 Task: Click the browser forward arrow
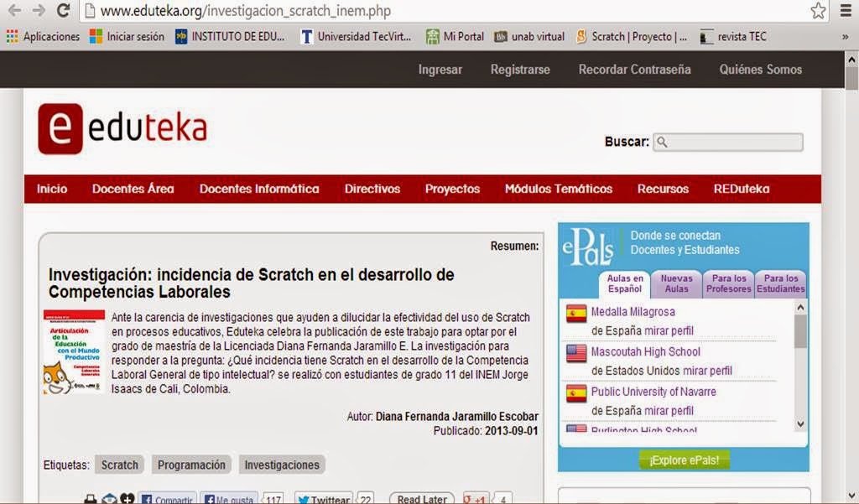(x=39, y=10)
